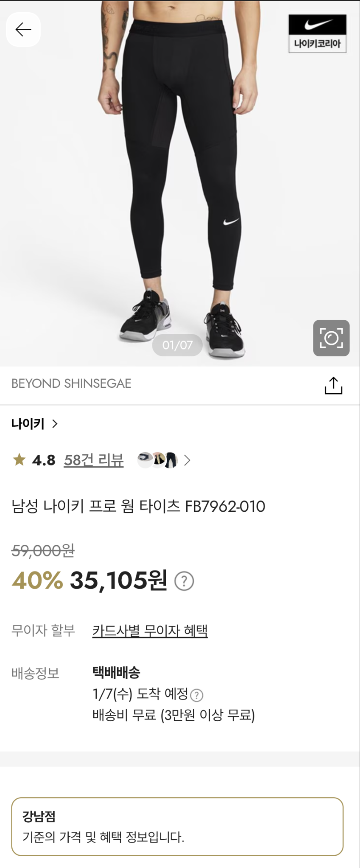360x868 pixels.
Task: Tap the back arrow button
Action: (x=23, y=29)
